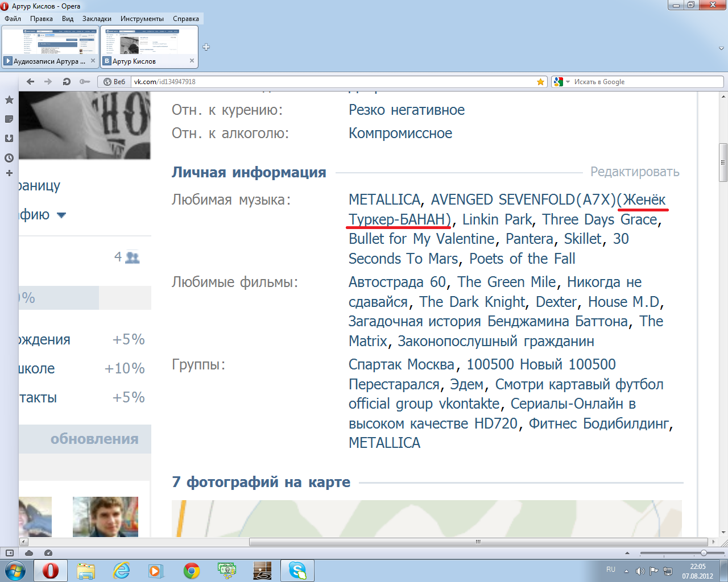Viewport: 728px width, 582px height.
Task: Click the vertical scrollbar thumb
Action: [723, 163]
